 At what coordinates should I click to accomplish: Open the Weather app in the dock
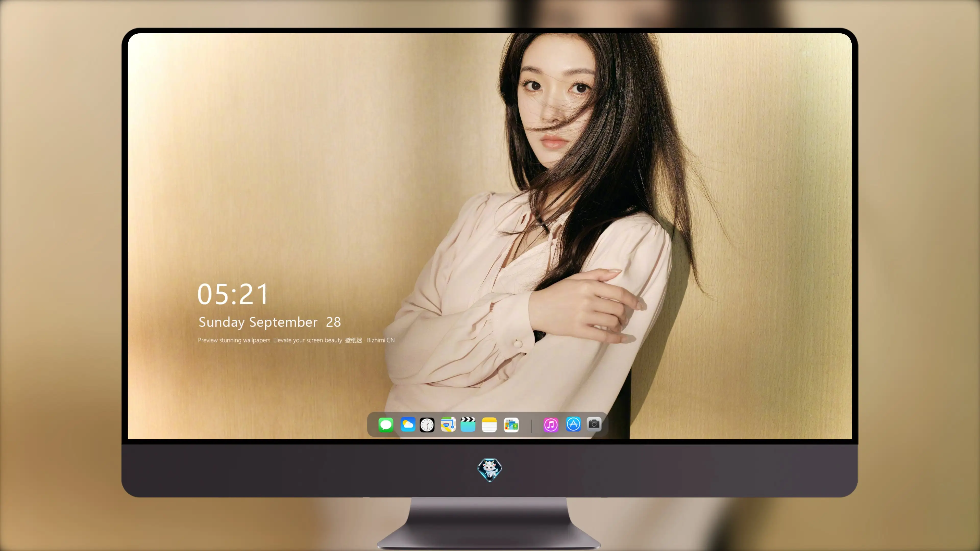click(x=408, y=424)
